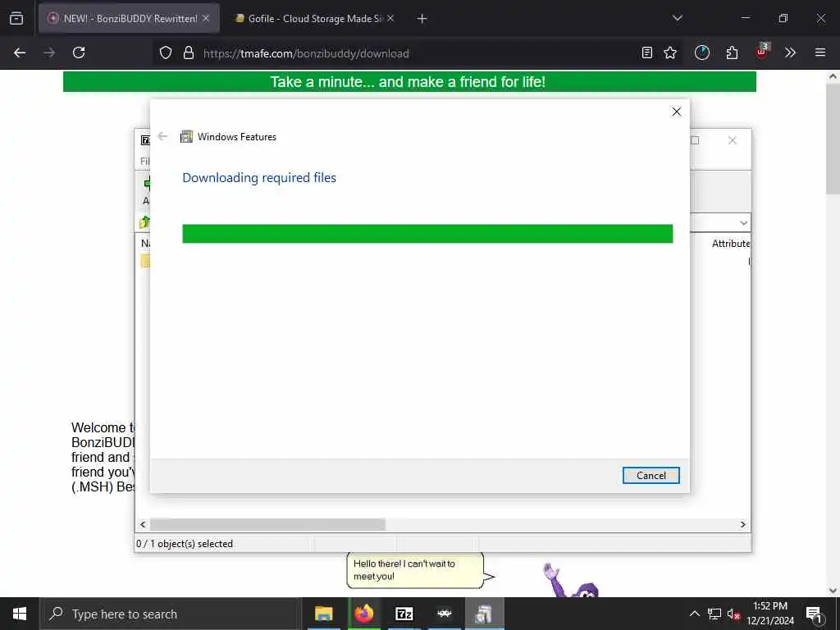Open the Windows Start menu

pos(20,614)
